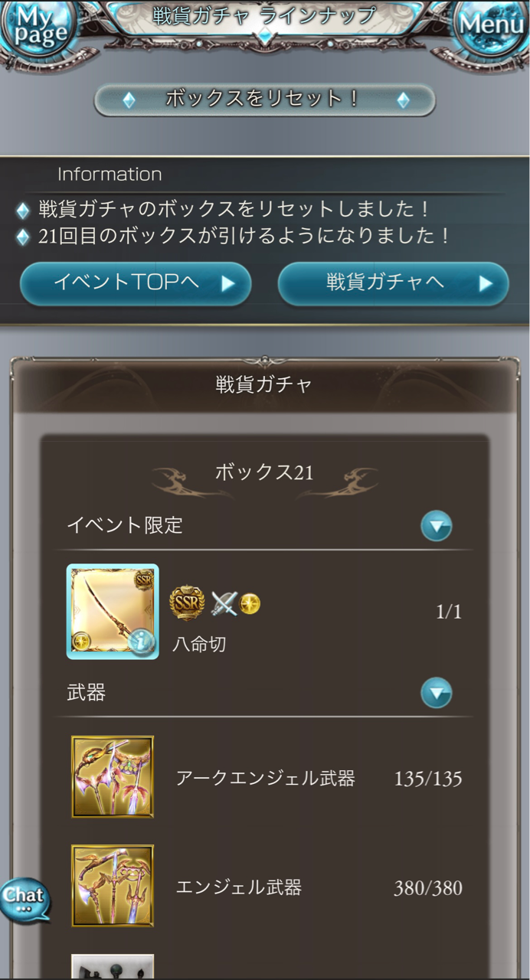Tap the SSR rarity badge beside 八命切
The image size is (530, 980).
[x=187, y=605]
